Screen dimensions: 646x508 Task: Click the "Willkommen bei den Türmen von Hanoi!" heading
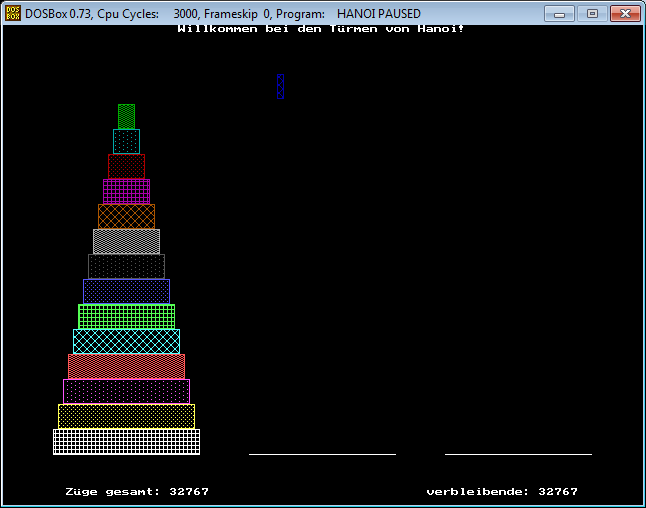pyautogui.click(x=320, y=28)
